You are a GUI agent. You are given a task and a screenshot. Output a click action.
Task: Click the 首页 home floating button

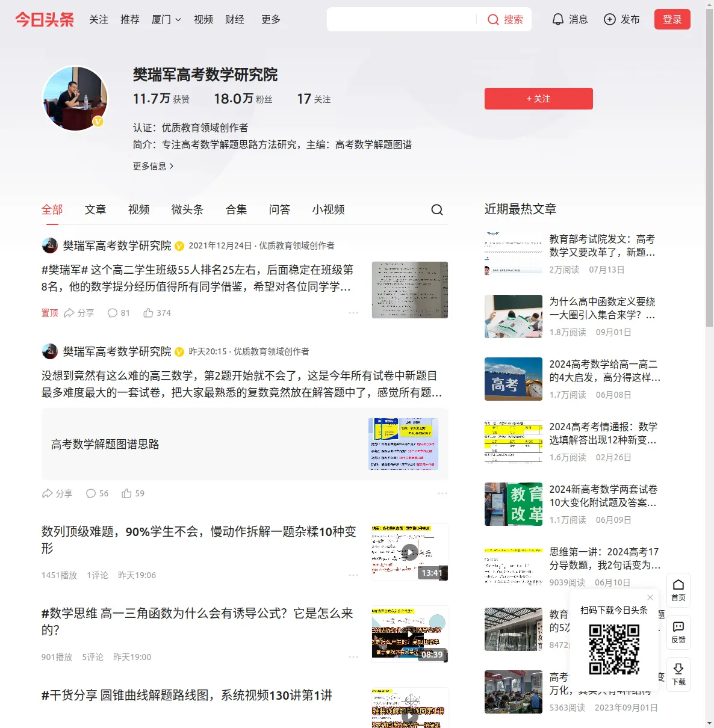[678, 590]
